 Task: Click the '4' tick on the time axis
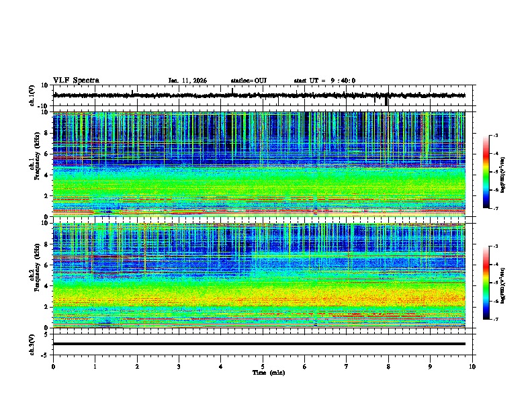click(221, 367)
